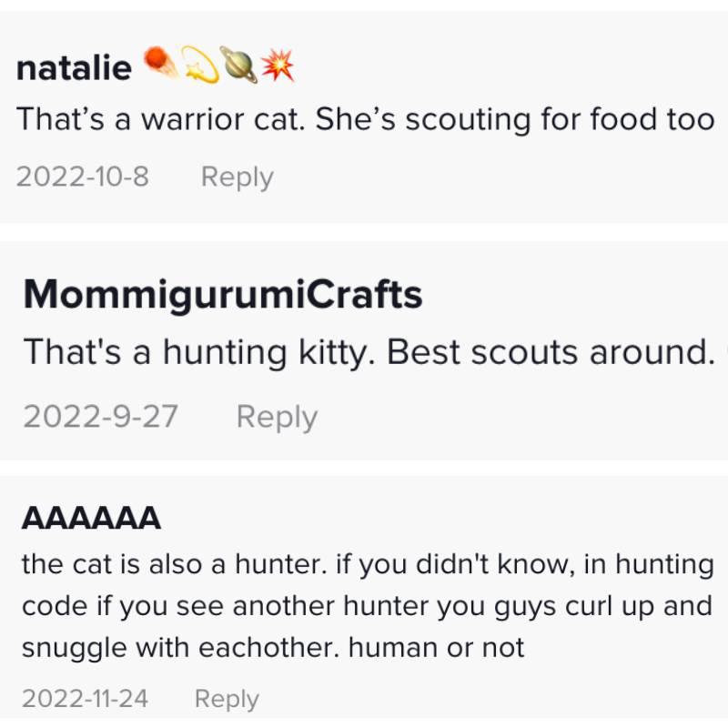Click the 2022-9-27 comment date

coord(100,416)
